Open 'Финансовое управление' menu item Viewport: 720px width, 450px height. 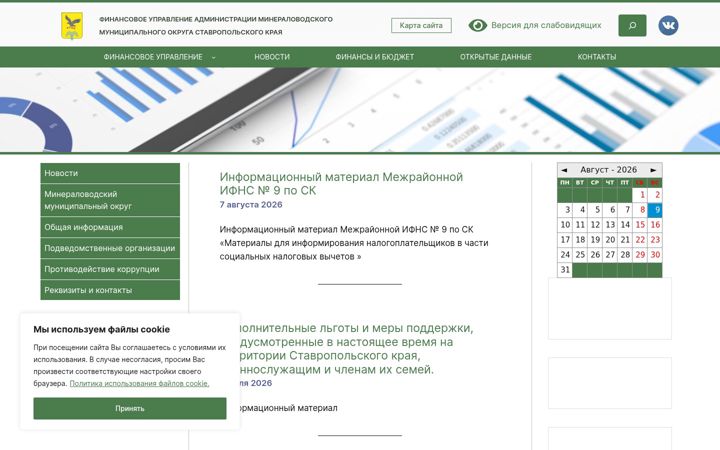(x=153, y=57)
